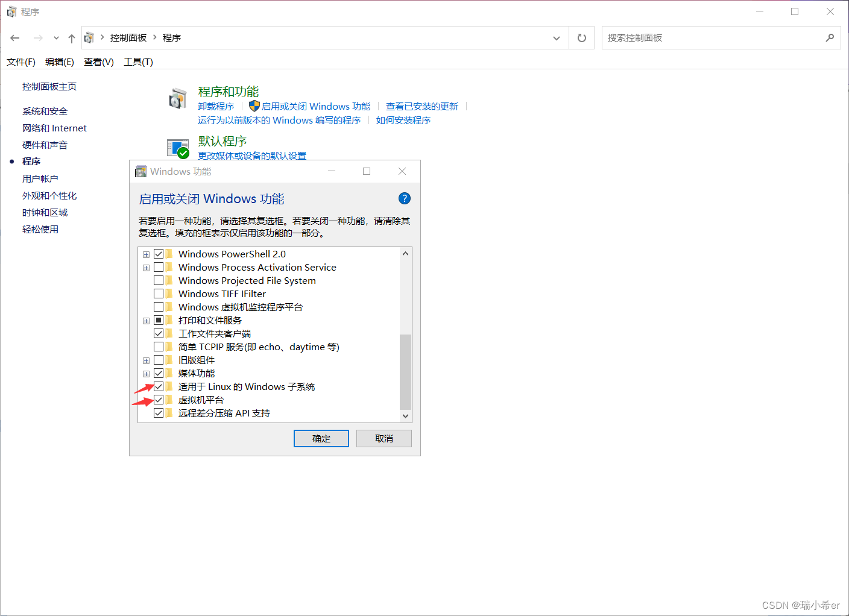
Task: Open 硬件和声音 category in sidebar
Action: [45, 145]
